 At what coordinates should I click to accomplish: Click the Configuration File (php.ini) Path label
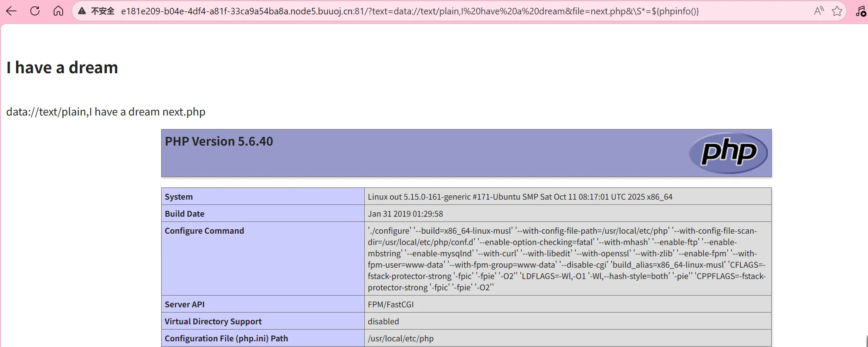[226, 338]
